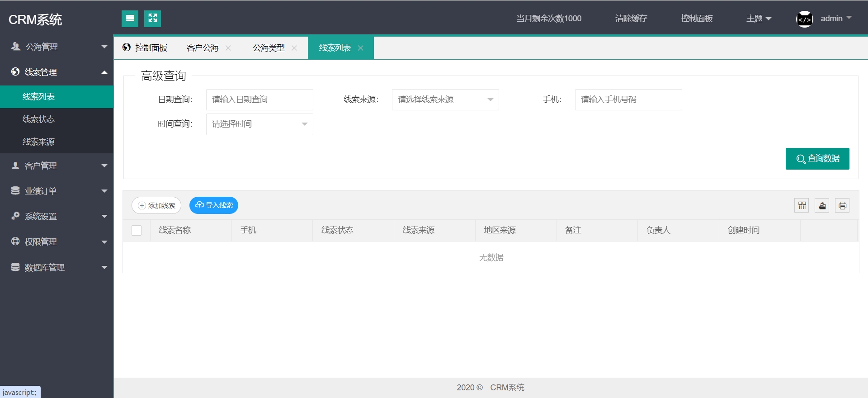868x398 pixels.
Task: Tick the select-all checkbox in table header
Action: click(137, 230)
